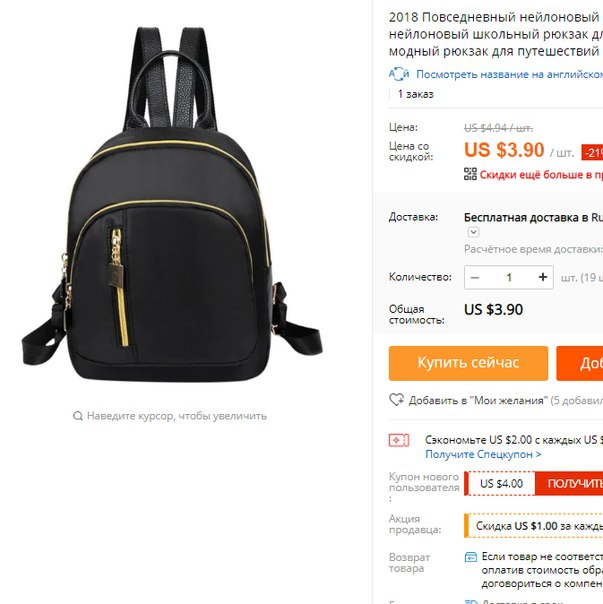Click the seller promotion 'Скидка US $1.00' box
The image size is (603, 604).
pos(534,526)
